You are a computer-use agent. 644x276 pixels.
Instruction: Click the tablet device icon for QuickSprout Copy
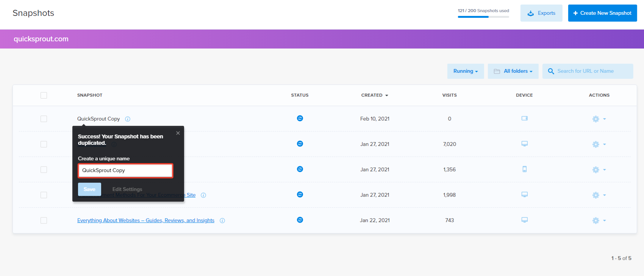coord(524,118)
